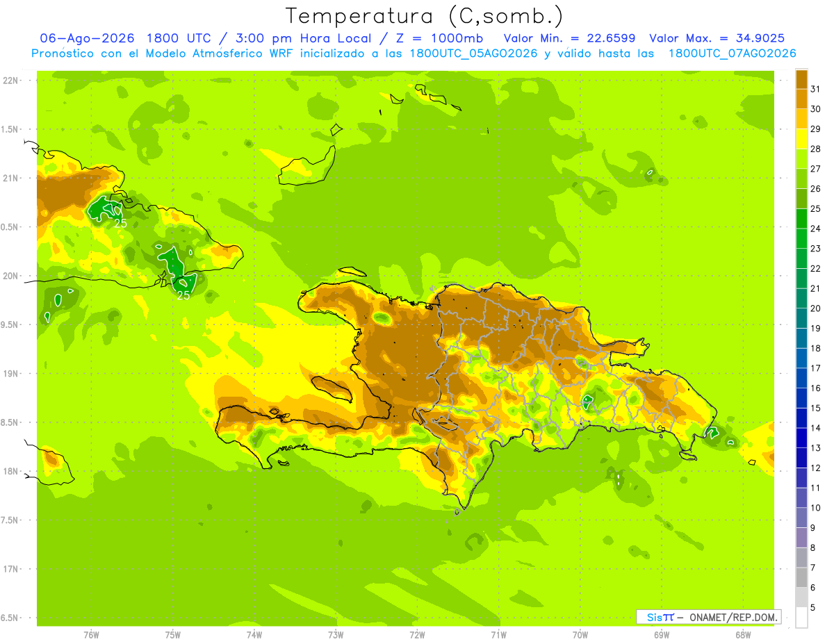Click the '21N' latitude label
This screenshot has height=644, width=834.
point(12,178)
